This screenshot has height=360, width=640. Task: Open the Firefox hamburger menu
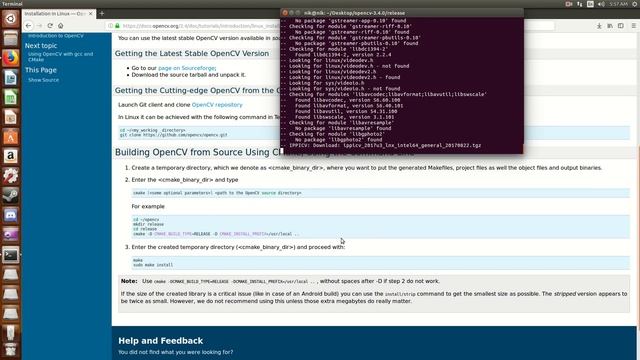click(x=633, y=26)
